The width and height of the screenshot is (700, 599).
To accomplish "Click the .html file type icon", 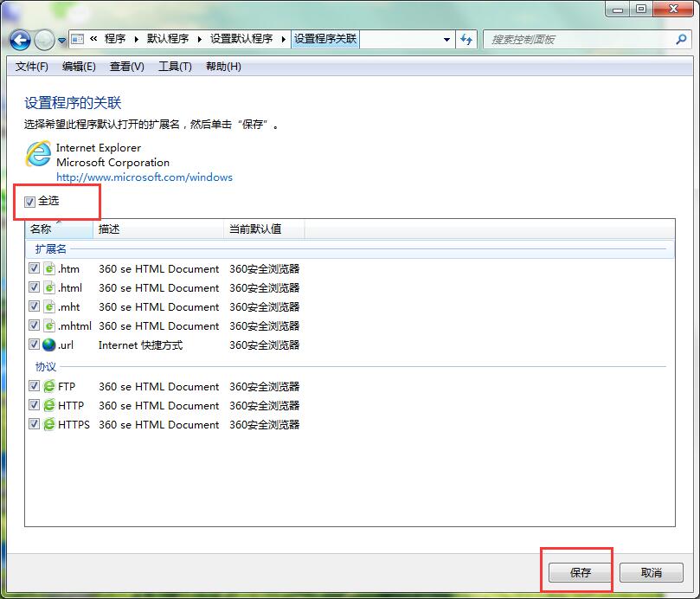I will coord(49,287).
